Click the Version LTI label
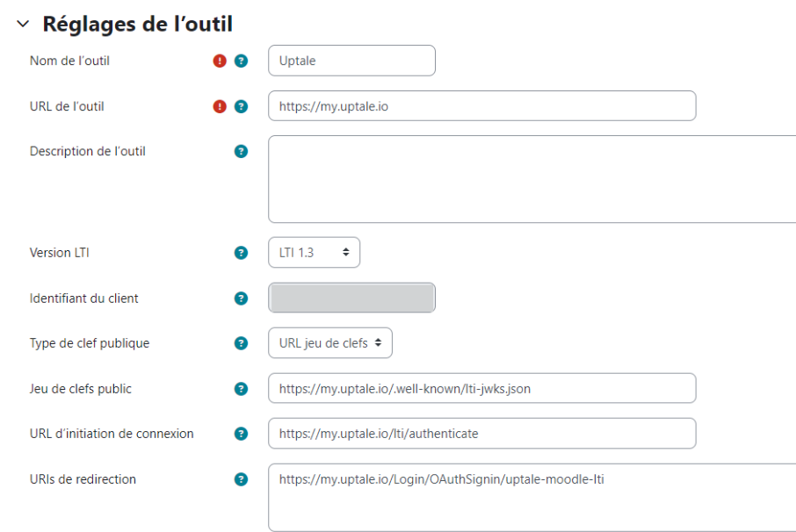The height and width of the screenshot is (532, 796). [60, 253]
